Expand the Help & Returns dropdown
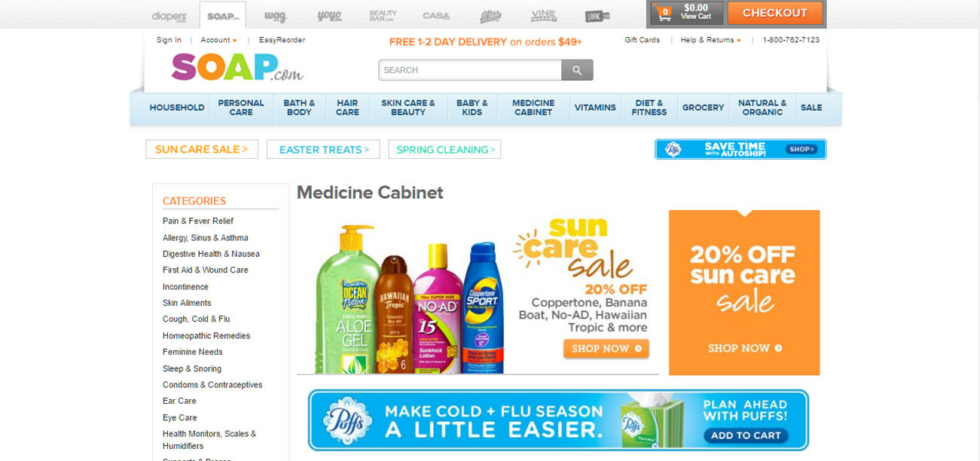Screen dimensions: 980x461 tap(710, 40)
